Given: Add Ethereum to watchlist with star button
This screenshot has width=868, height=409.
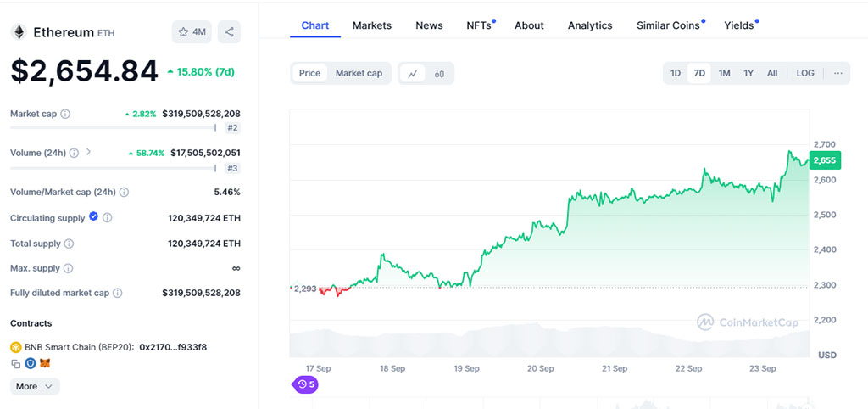Looking at the screenshot, I should [x=192, y=32].
